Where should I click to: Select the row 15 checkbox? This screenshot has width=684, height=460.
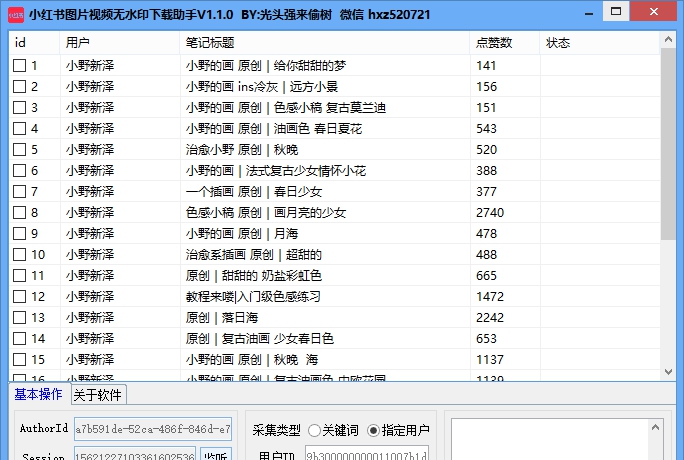coord(19,360)
